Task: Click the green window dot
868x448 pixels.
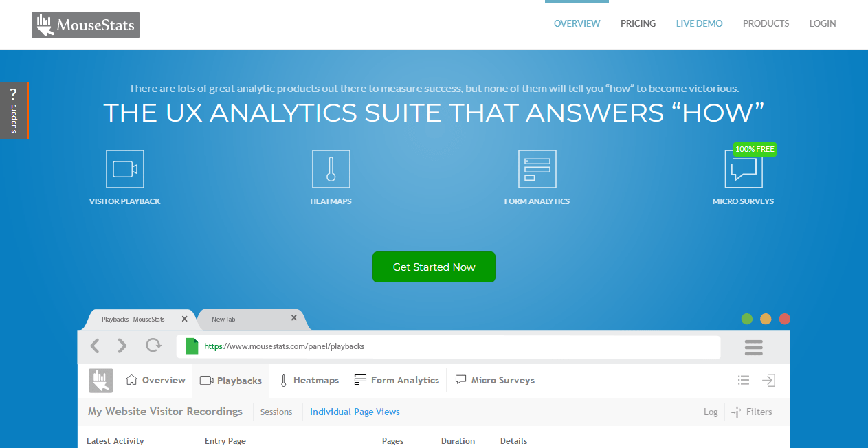Action: [747, 319]
